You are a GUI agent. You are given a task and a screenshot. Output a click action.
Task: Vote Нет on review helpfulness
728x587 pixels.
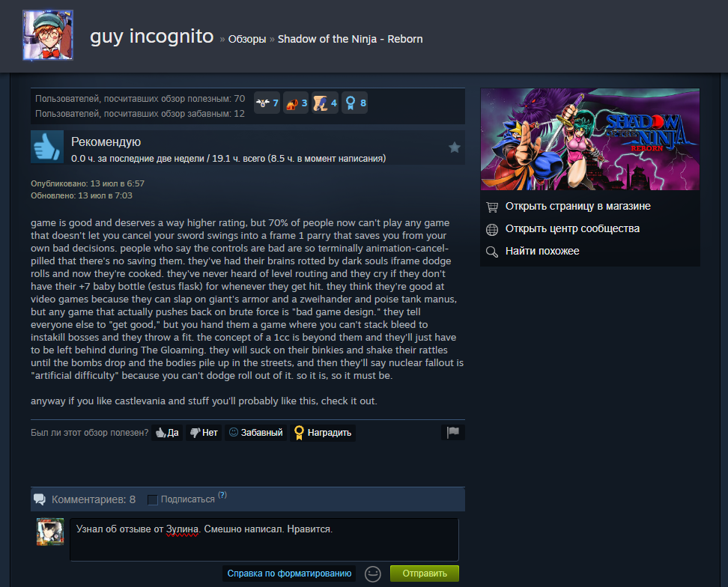point(204,433)
